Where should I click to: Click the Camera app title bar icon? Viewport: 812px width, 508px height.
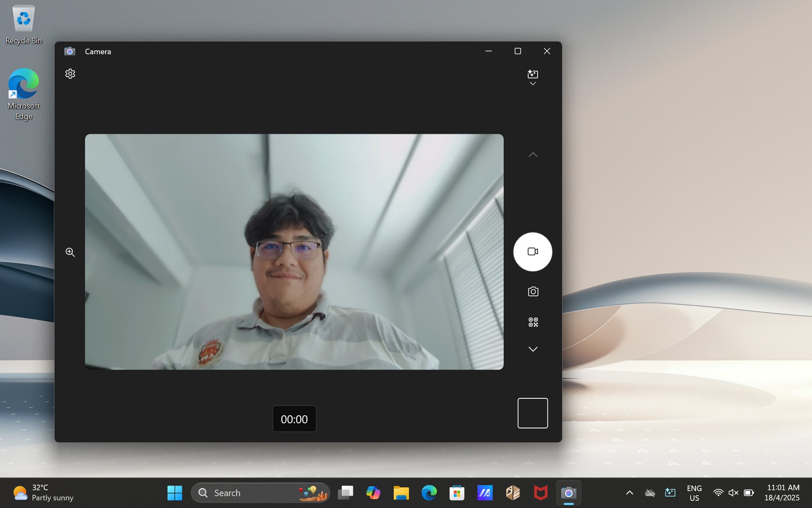click(x=70, y=51)
